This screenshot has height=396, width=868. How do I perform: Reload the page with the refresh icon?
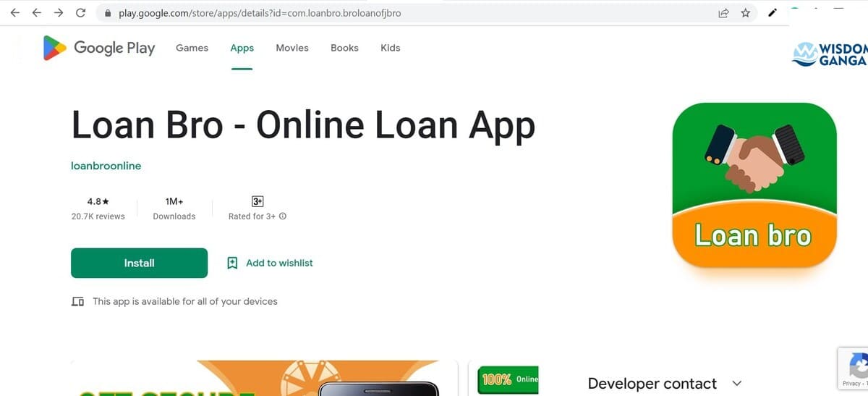coord(80,13)
